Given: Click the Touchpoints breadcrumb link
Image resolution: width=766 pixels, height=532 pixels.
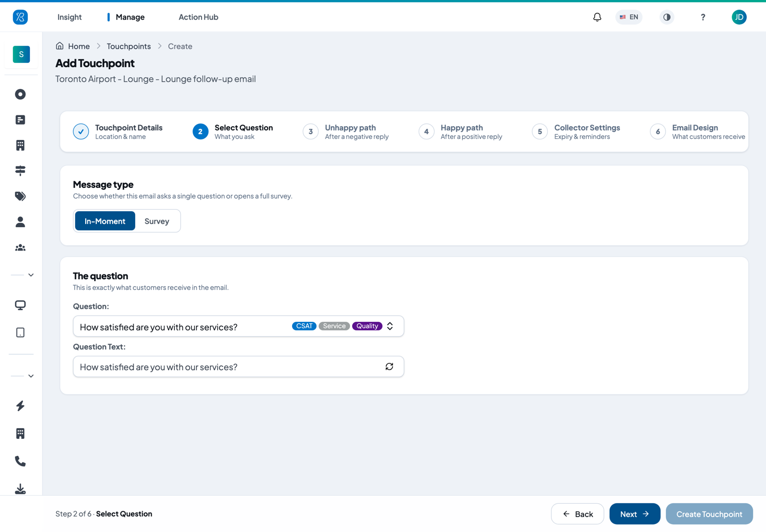Looking at the screenshot, I should point(129,46).
